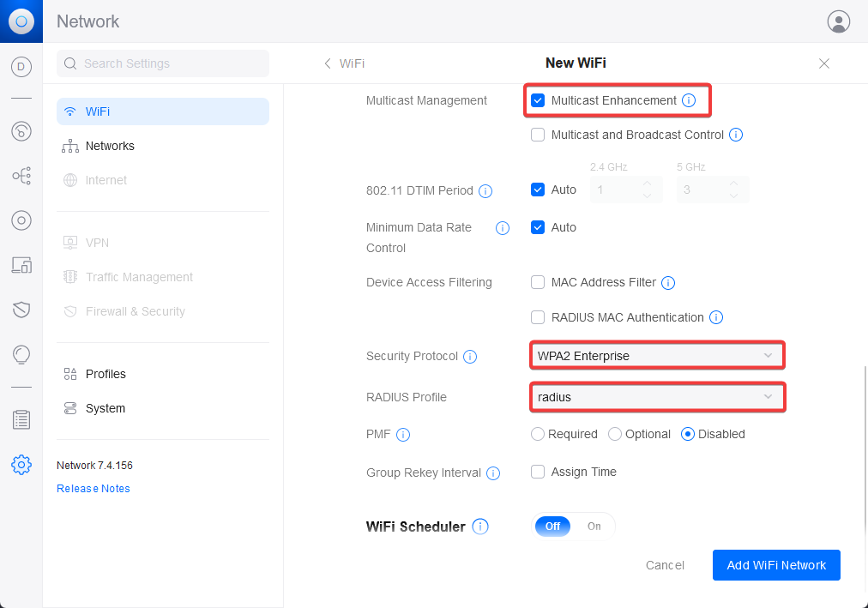Viewport: 868px width, 608px height.
Task: Click info icon beside WiFi Scheduler
Action: (x=480, y=527)
